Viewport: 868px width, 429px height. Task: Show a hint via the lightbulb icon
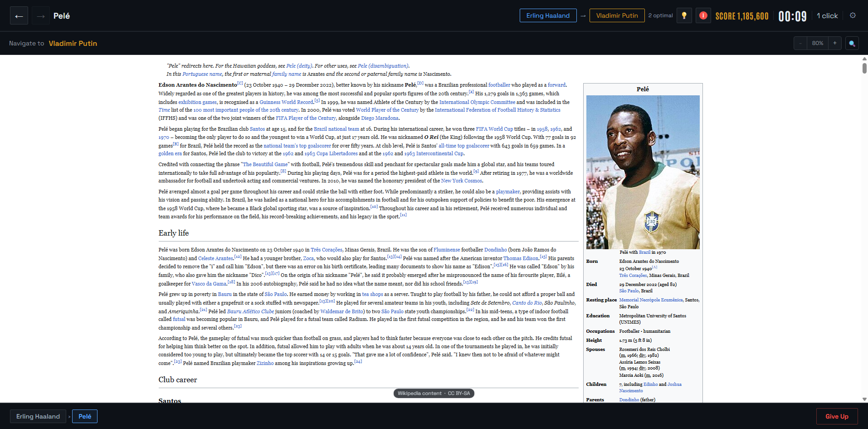coord(684,15)
